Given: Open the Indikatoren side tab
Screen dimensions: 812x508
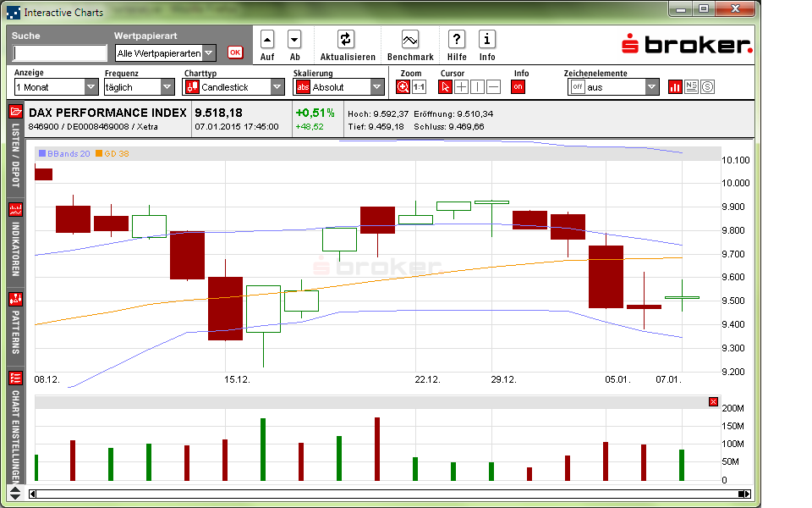Looking at the screenshot, I should click(x=15, y=249).
